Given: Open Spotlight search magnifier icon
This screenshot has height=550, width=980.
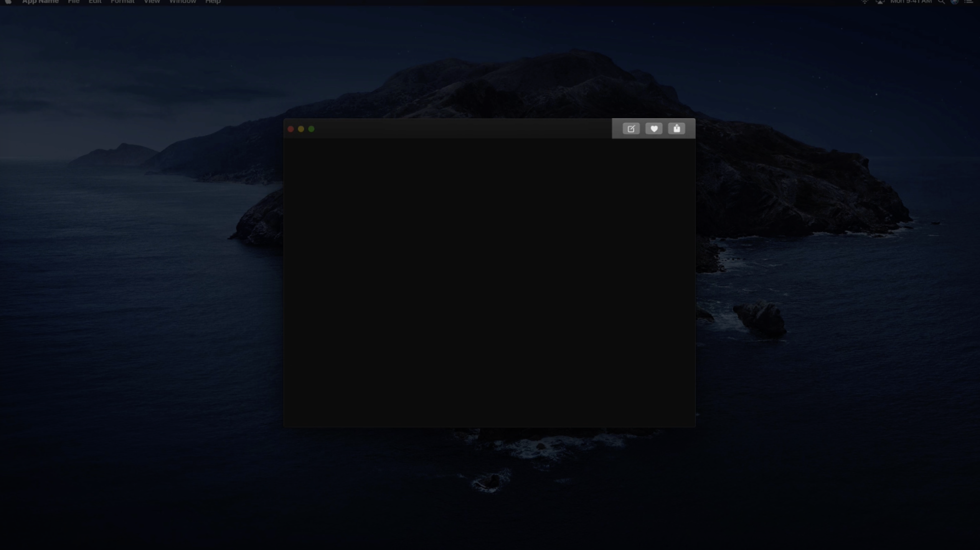Looking at the screenshot, I should click(941, 2).
